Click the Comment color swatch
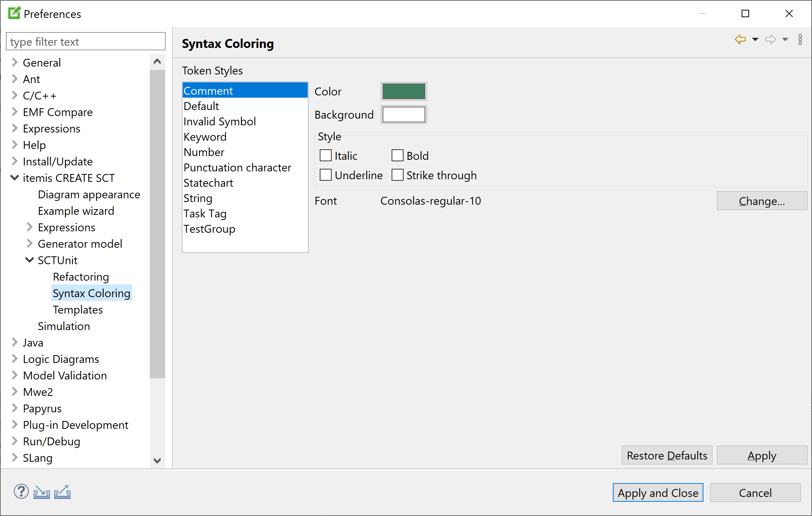 pos(404,91)
